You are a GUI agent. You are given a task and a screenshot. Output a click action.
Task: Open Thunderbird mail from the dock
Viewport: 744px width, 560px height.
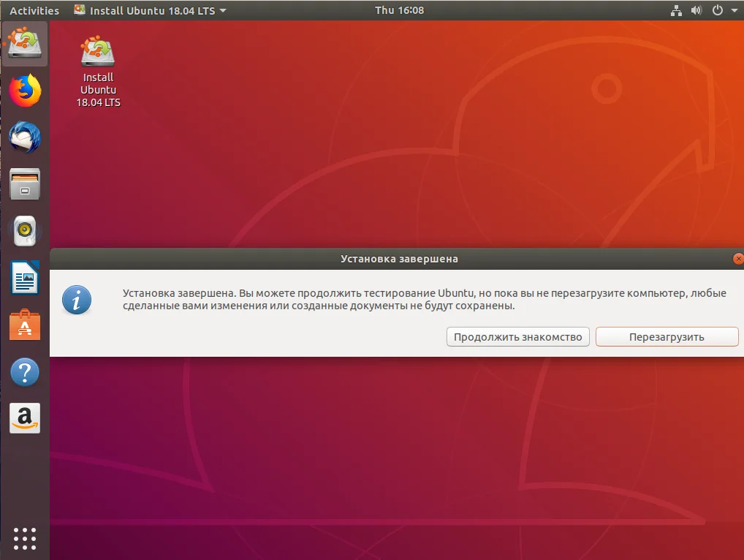pos(25,137)
